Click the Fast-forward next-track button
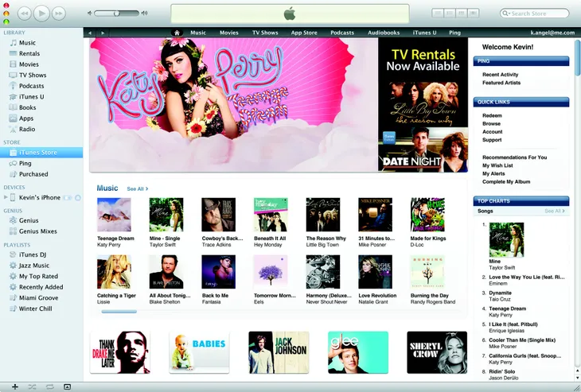Viewport: 581px width, 392px height. click(x=59, y=14)
